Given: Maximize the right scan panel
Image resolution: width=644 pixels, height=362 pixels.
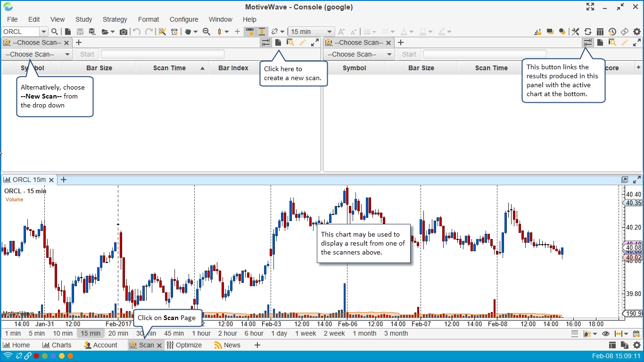Looking at the screenshot, I should [637, 42].
